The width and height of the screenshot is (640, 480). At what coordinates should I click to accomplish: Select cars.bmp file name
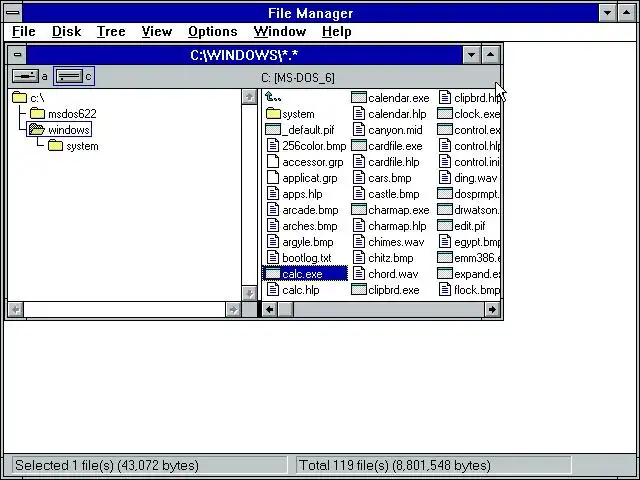click(390, 178)
